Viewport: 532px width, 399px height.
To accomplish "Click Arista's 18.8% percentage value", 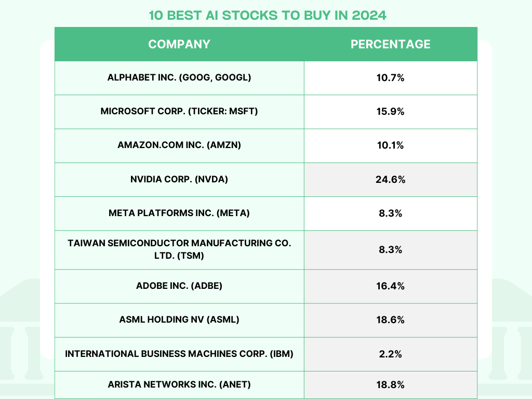I will point(391,384).
